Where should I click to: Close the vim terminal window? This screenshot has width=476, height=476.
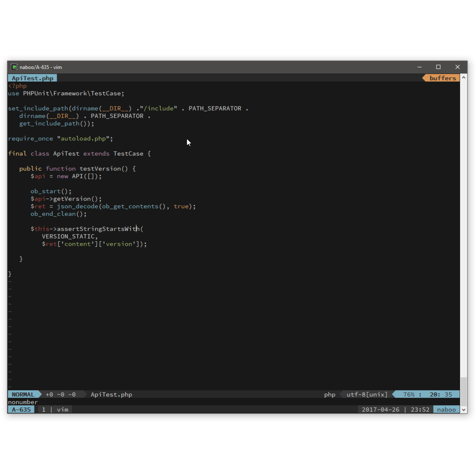point(457,67)
